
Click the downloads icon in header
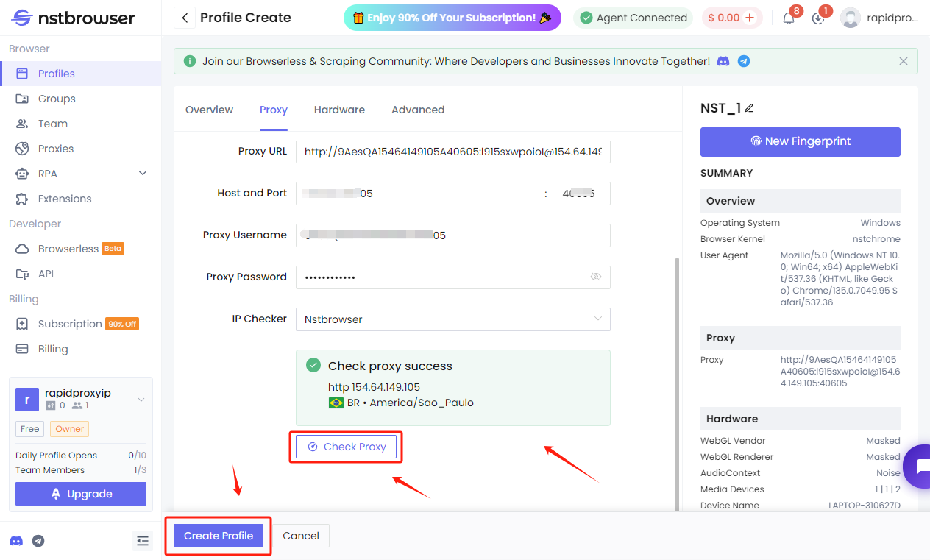coord(818,18)
